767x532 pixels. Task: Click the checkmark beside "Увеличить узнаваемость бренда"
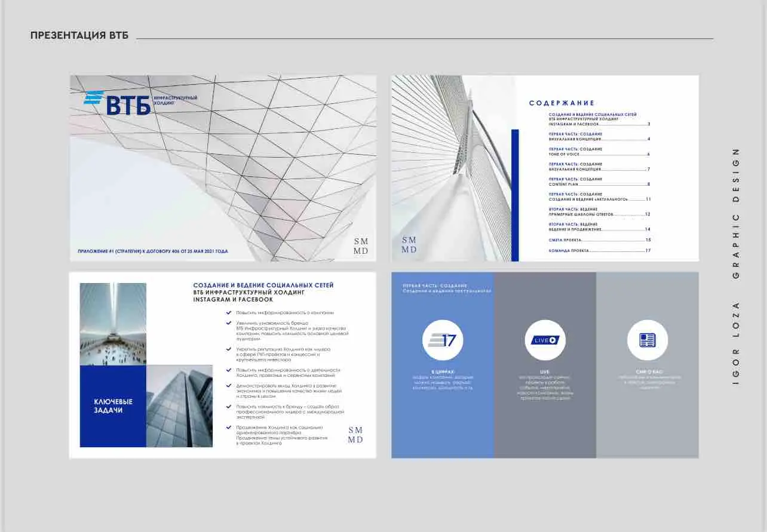pyautogui.click(x=229, y=323)
